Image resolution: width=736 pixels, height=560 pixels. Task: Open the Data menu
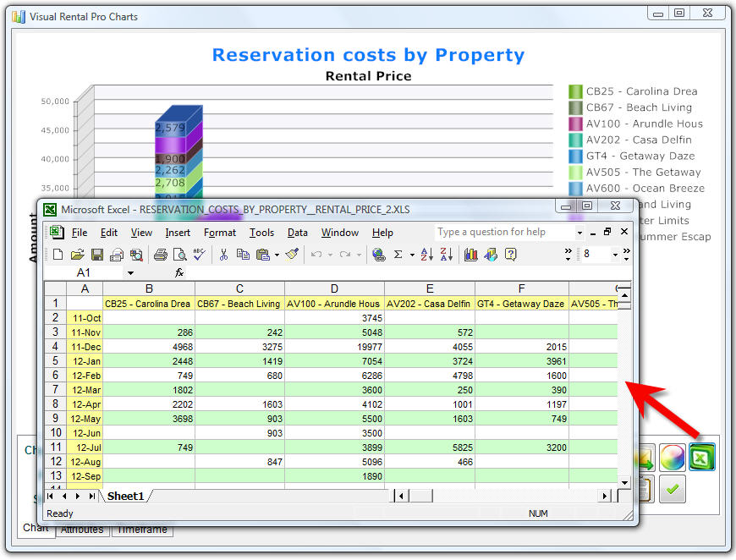[x=298, y=233]
